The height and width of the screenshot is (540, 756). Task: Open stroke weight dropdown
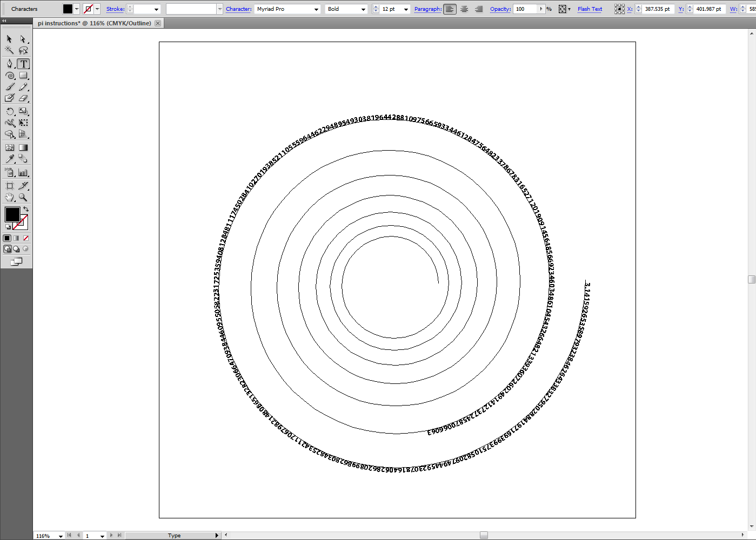(x=157, y=9)
